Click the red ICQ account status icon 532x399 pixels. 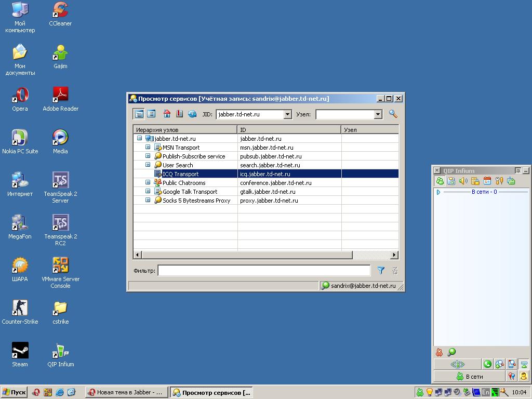(x=439, y=352)
